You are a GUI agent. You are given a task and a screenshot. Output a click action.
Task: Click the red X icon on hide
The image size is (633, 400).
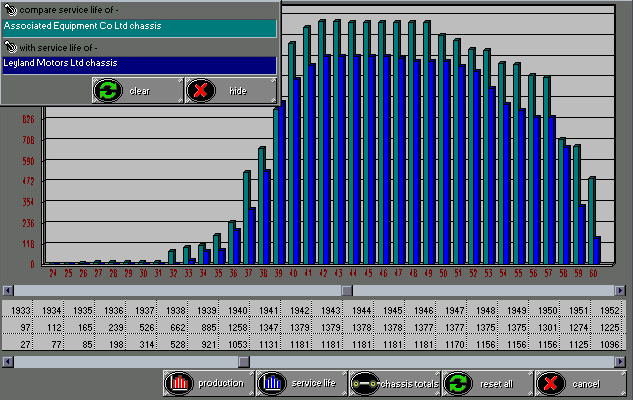[201, 90]
